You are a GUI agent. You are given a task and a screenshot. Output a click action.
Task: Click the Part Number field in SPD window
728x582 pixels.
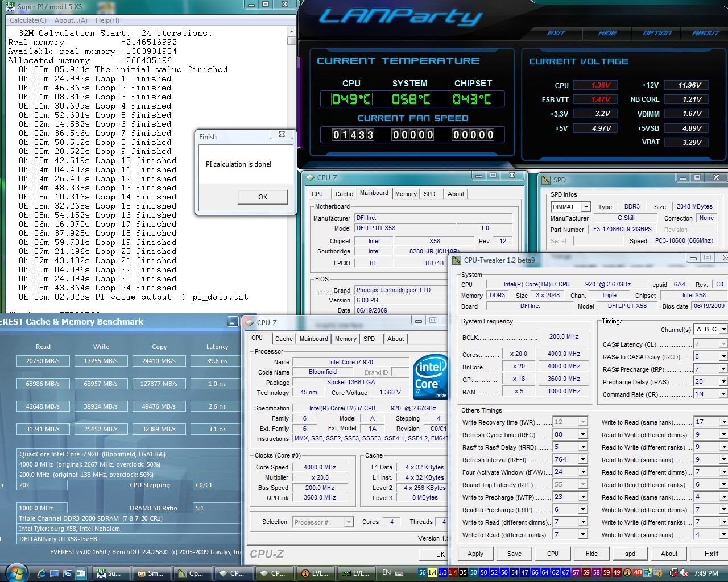[622, 230]
